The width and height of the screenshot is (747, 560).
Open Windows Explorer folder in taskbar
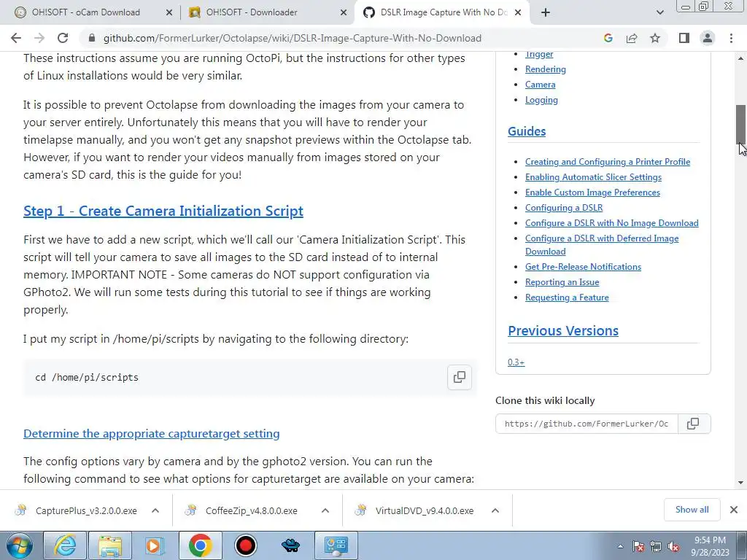click(110, 545)
